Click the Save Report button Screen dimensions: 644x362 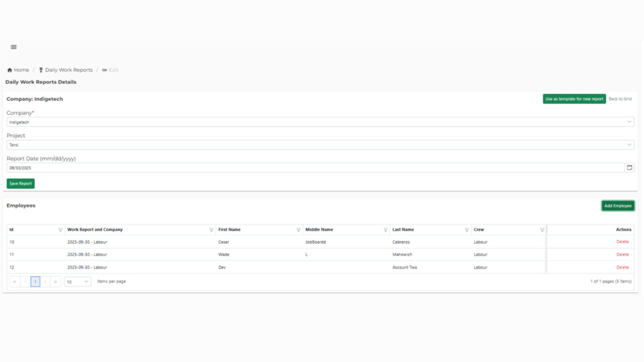pos(21,184)
